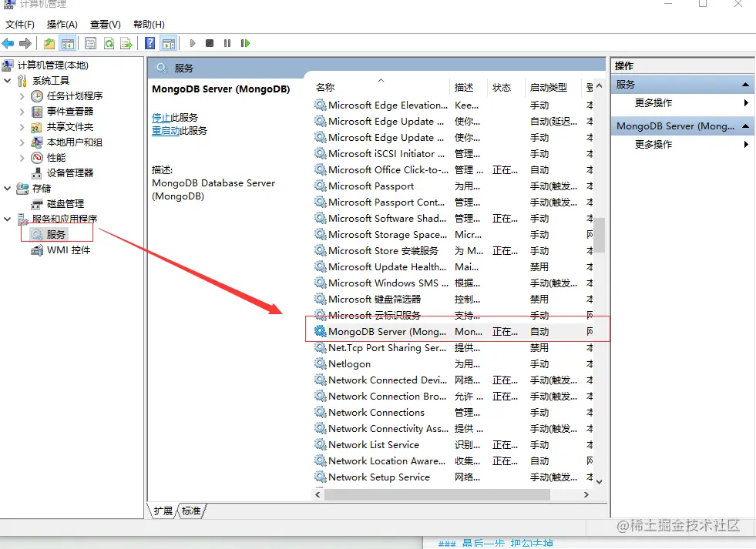Click the services list vertical scrollbar thumb

[600, 235]
